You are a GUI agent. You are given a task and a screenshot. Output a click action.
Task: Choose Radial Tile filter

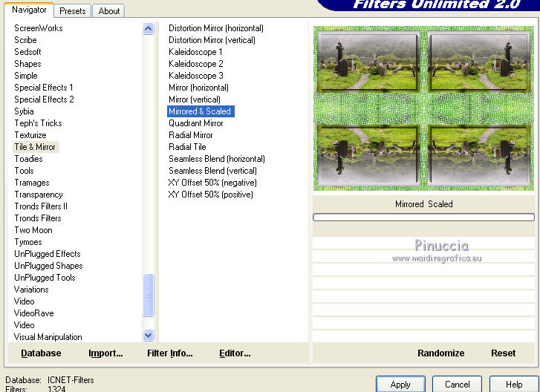187,147
